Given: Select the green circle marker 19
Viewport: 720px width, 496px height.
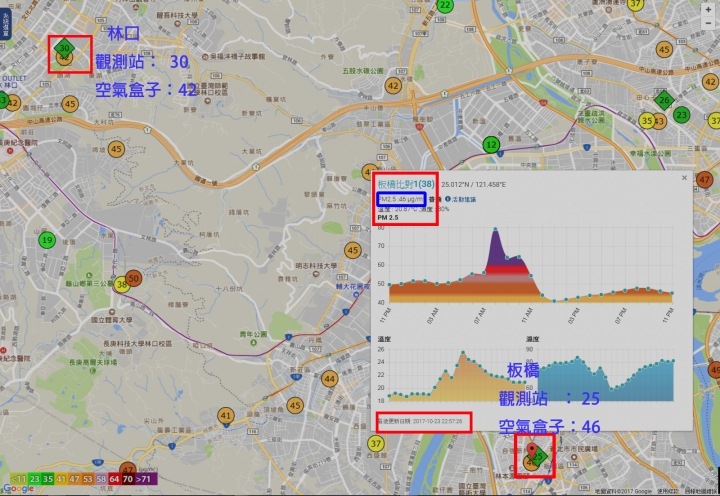Looking at the screenshot, I should pos(47,240).
